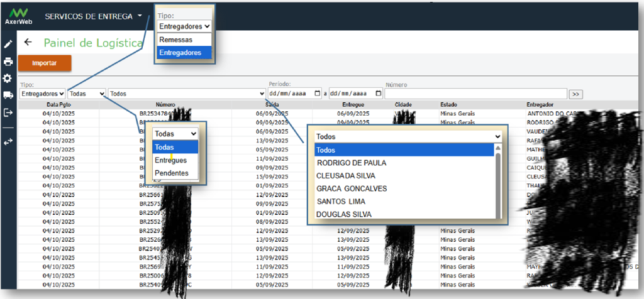Open the Todas status dropdown in filter row

click(87, 94)
